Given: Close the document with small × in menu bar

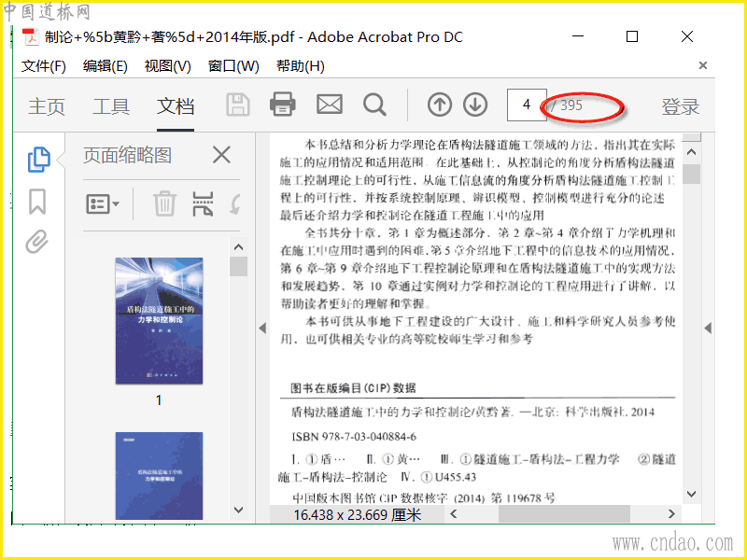Looking at the screenshot, I should (703, 65).
